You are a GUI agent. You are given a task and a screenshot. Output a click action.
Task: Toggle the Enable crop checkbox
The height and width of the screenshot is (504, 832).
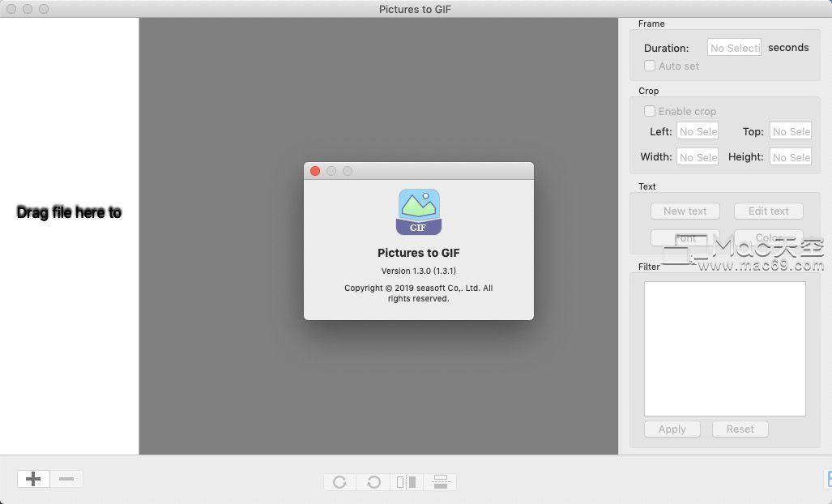(650, 111)
